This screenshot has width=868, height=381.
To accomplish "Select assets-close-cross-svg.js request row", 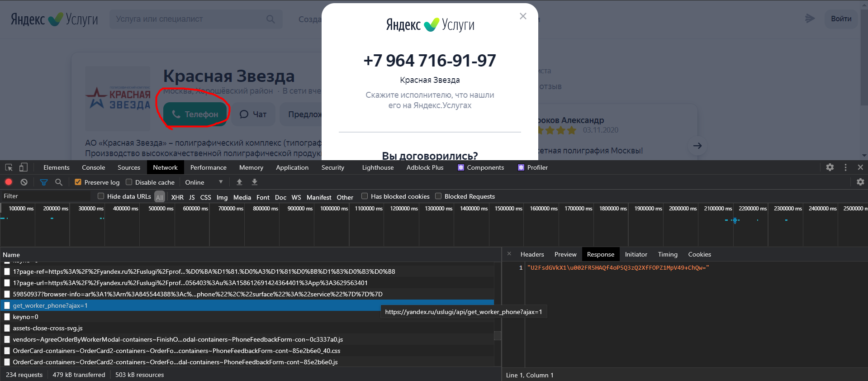I will (x=247, y=328).
